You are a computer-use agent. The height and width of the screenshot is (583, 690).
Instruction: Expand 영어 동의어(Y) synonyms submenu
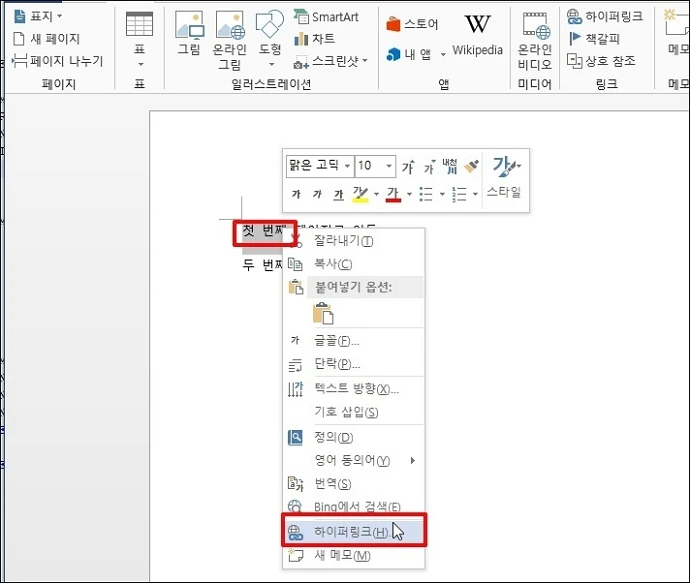coord(354,461)
